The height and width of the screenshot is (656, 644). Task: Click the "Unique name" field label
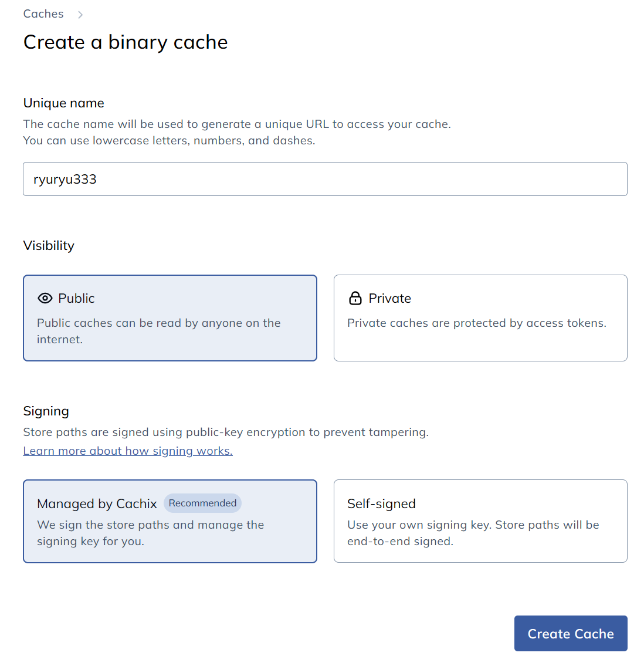click(64, 103)
